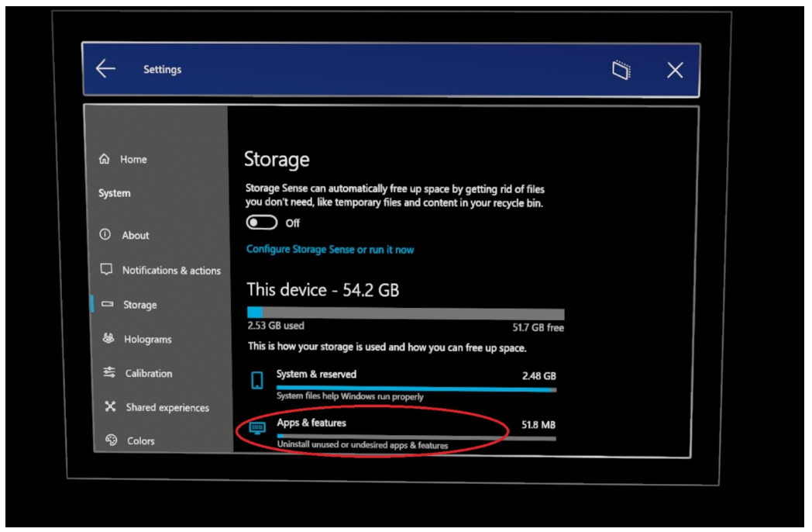Turn on the Storage Sense toggle

(262, 223)
